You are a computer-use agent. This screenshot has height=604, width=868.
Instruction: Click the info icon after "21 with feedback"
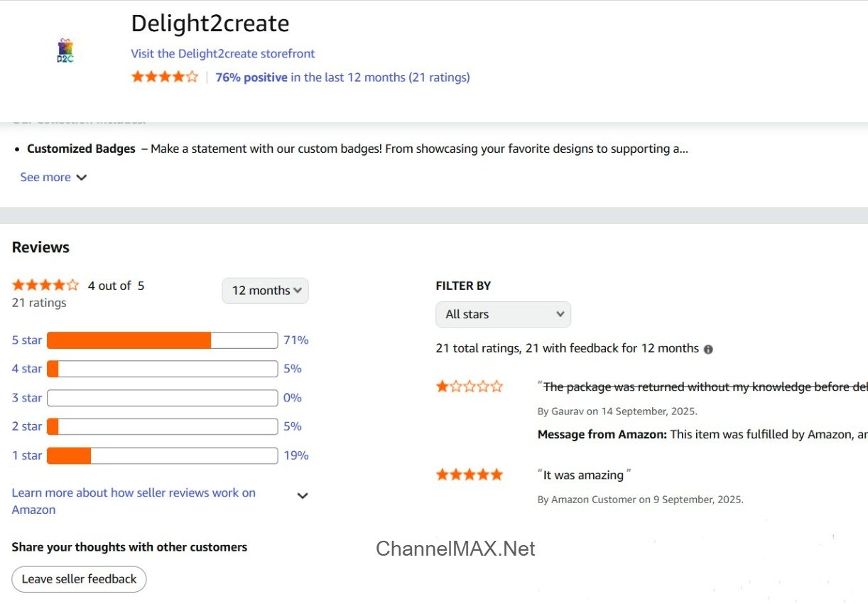(x=708, y=348)
